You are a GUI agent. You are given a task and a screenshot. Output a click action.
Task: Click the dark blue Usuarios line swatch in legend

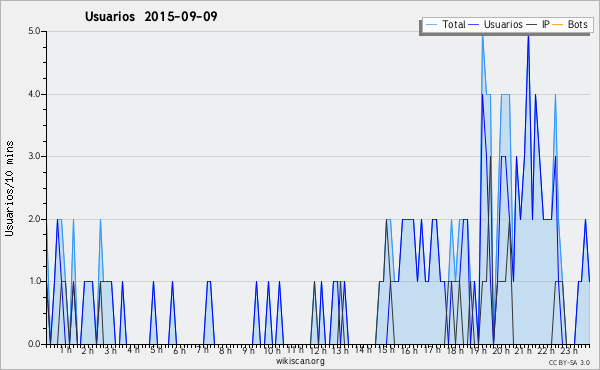[x=474, y=25]
